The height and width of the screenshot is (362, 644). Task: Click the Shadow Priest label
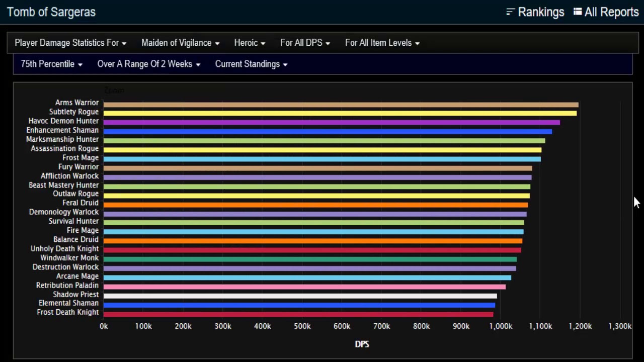[76, 294]
